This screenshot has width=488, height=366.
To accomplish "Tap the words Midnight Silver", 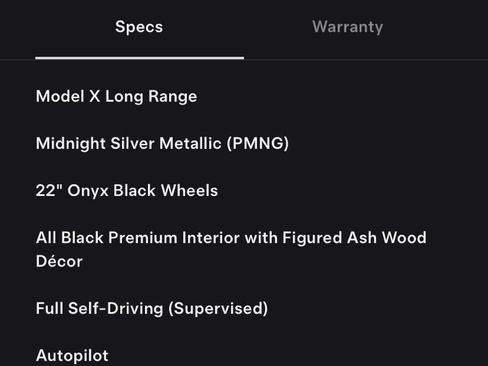I will tap(95, 143).
